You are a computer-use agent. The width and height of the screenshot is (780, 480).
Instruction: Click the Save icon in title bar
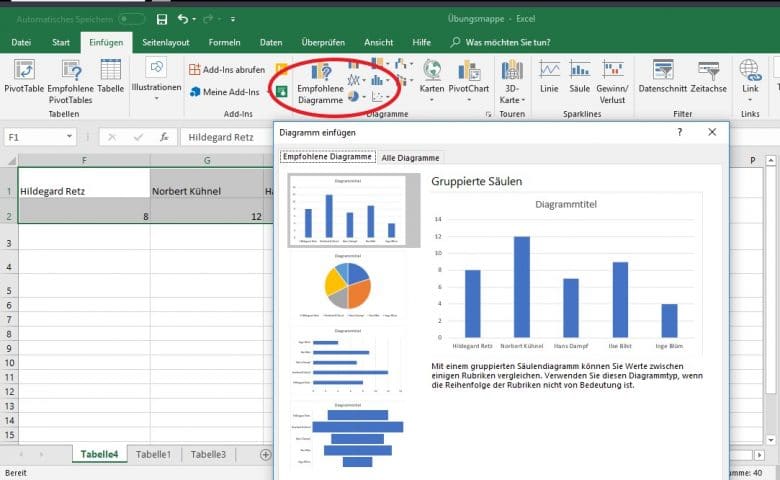(162, 19)
